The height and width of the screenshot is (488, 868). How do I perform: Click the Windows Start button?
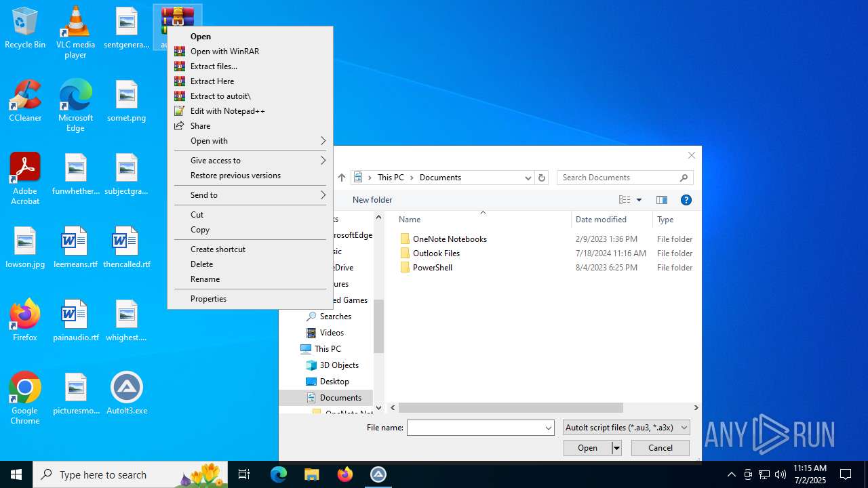[16, 474]
